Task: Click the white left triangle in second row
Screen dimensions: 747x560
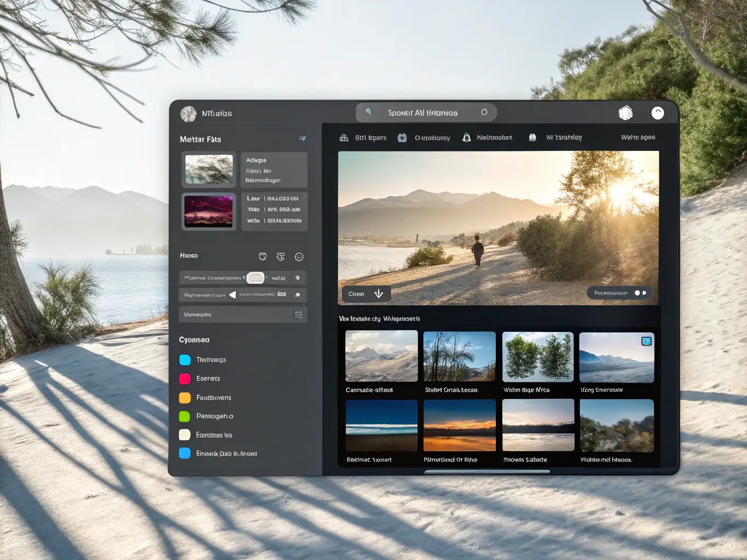Action: [233, 295]
